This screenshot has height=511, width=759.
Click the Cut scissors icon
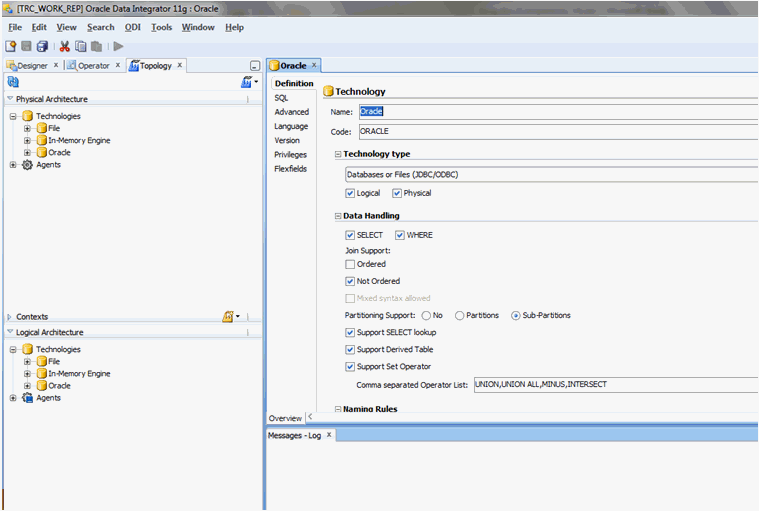point(64,46)
